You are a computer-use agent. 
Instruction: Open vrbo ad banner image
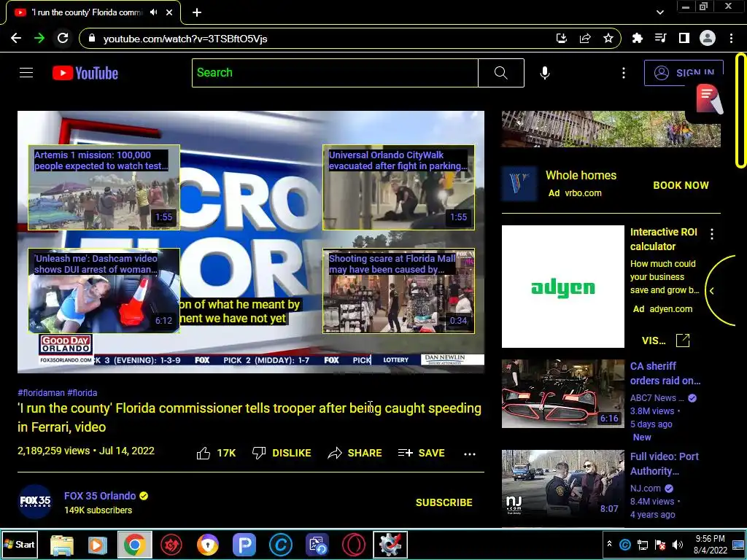coord(611,129)
